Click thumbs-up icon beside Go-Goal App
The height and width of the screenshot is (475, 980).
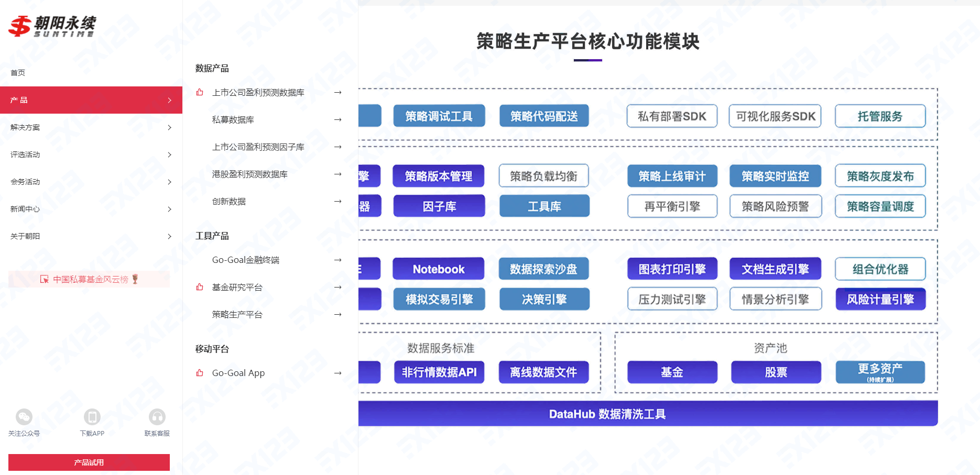click(200, 373)
